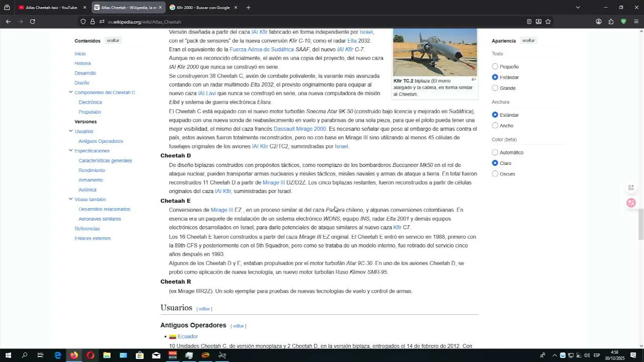Open the notification center icon
This screenshot has height=362, width=644.
point(633,355)
